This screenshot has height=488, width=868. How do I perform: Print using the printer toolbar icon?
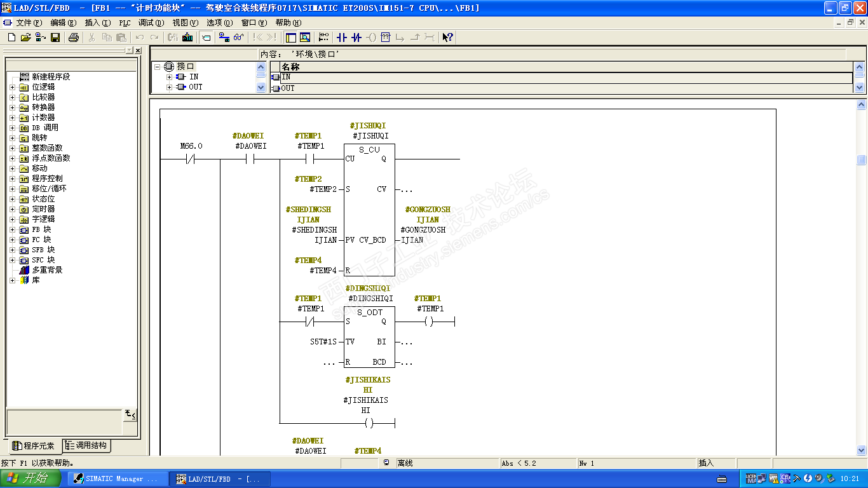(x=73, y=37)
